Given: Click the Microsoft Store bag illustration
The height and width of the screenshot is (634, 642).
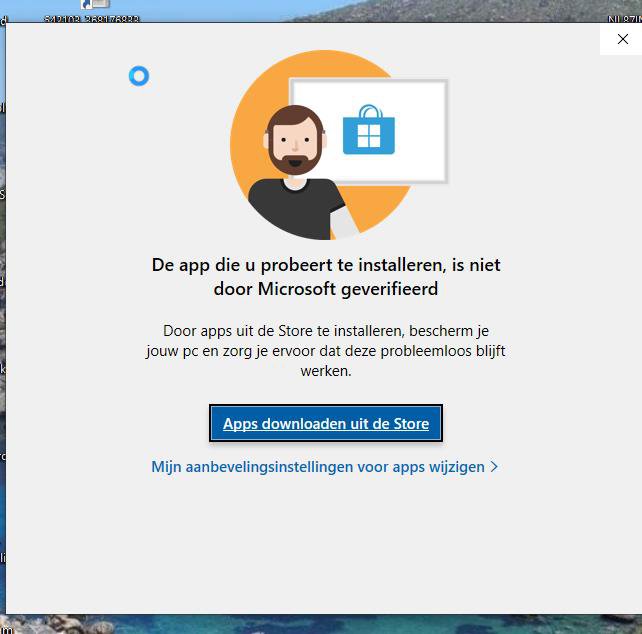Looking at the screenshot, I should 368,129.
